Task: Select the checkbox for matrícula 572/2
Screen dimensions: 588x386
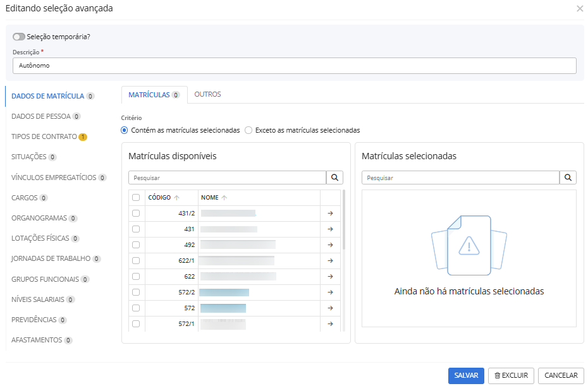Action: 136,292
